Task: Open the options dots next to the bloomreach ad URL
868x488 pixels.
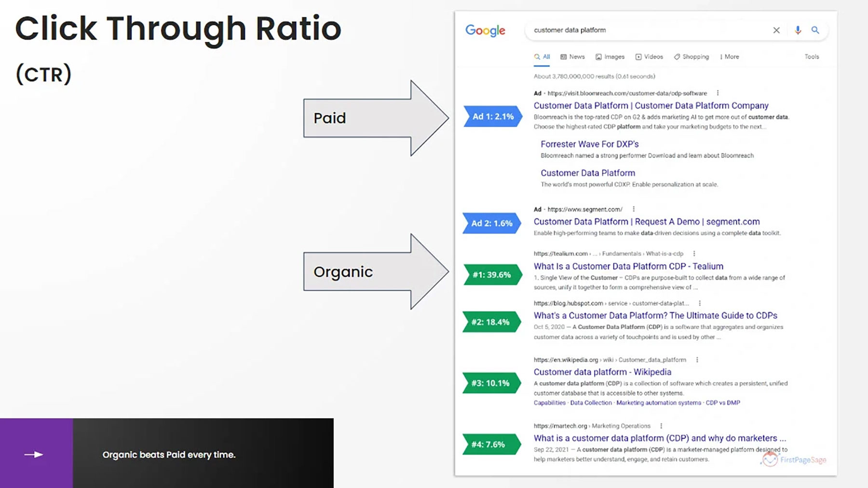Action: click(x=718, y=93)
